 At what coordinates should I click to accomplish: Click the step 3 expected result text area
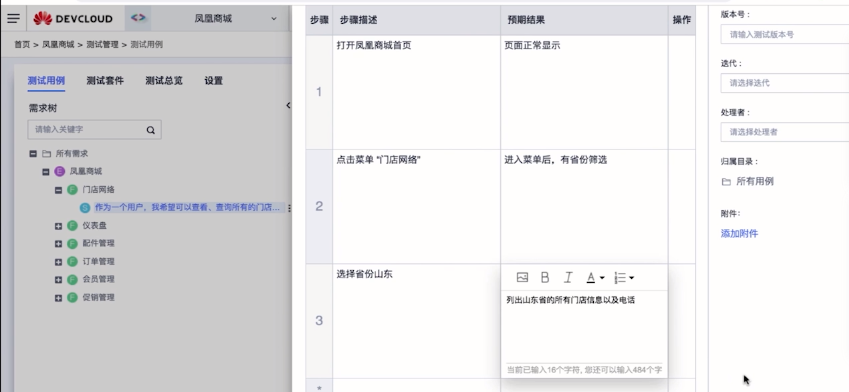(584, 327)
